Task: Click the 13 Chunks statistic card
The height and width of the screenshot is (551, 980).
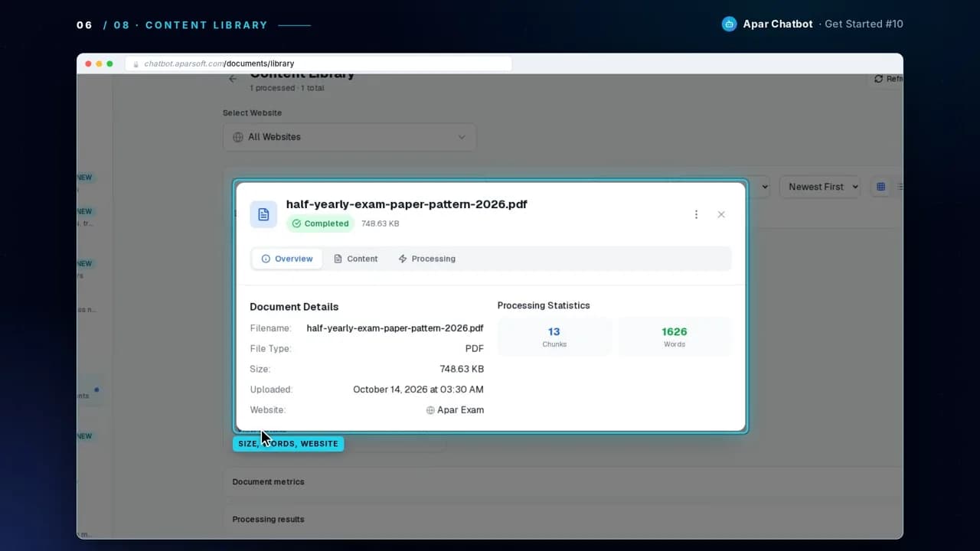Action: (x=554, y=337)
